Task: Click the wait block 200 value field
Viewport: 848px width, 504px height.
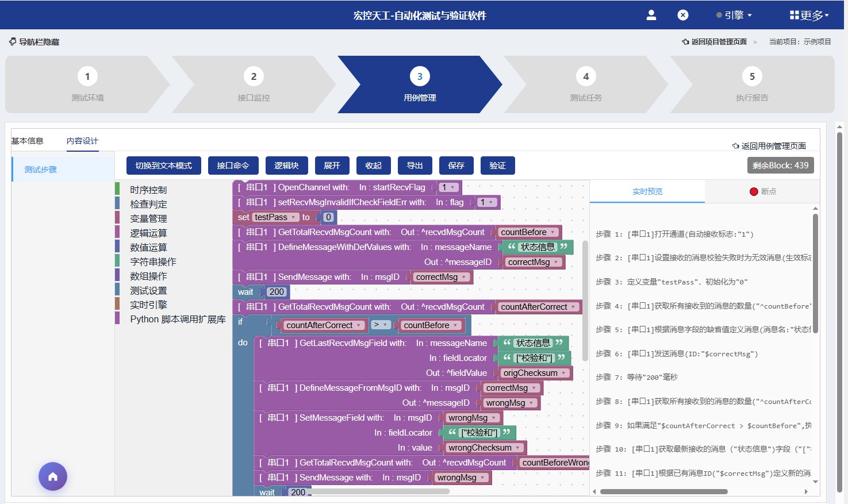Action: pos(277,292)
